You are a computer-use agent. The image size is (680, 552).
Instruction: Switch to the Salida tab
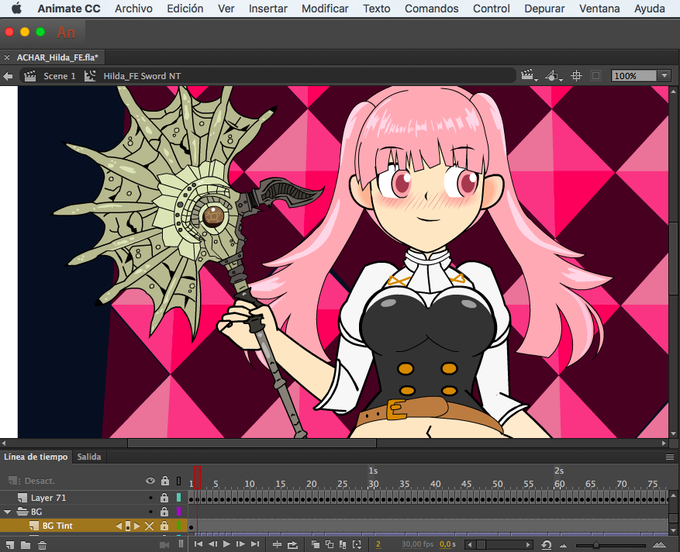pos(89,457)
